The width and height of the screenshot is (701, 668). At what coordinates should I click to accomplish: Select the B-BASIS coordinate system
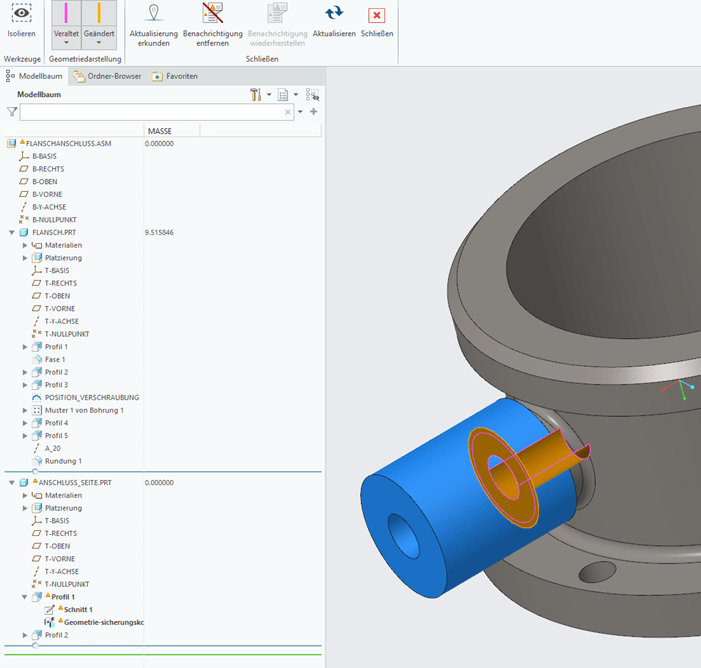point(44,156)
